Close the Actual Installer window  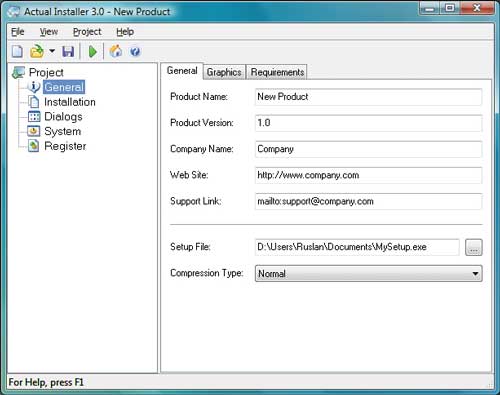477,8
